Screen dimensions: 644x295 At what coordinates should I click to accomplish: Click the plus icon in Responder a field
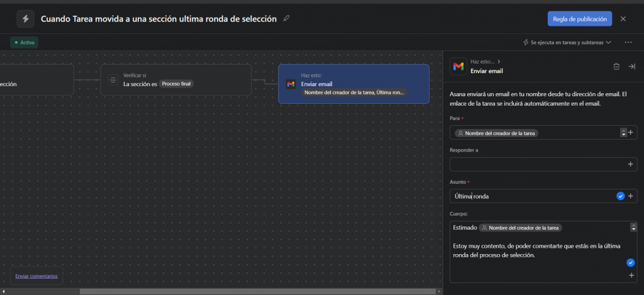631,164
